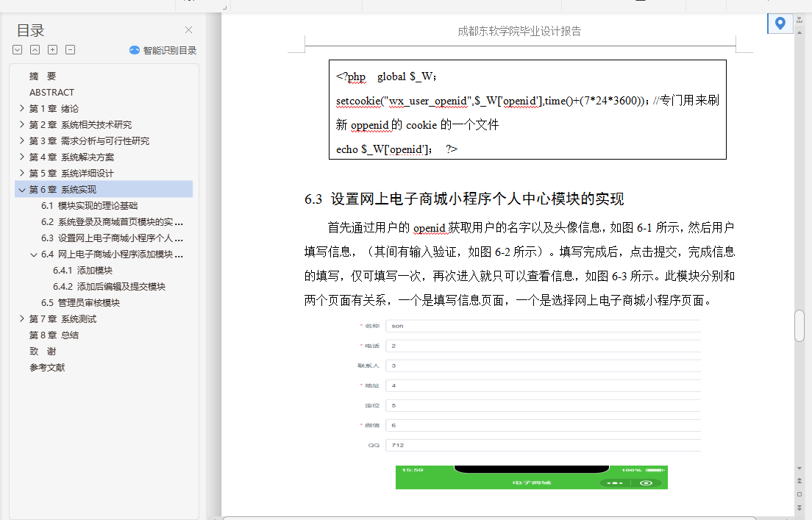Select 第4章 系统解决方案 in outline
The width and height of the screenshot is (812, 520).
(71, 157)
